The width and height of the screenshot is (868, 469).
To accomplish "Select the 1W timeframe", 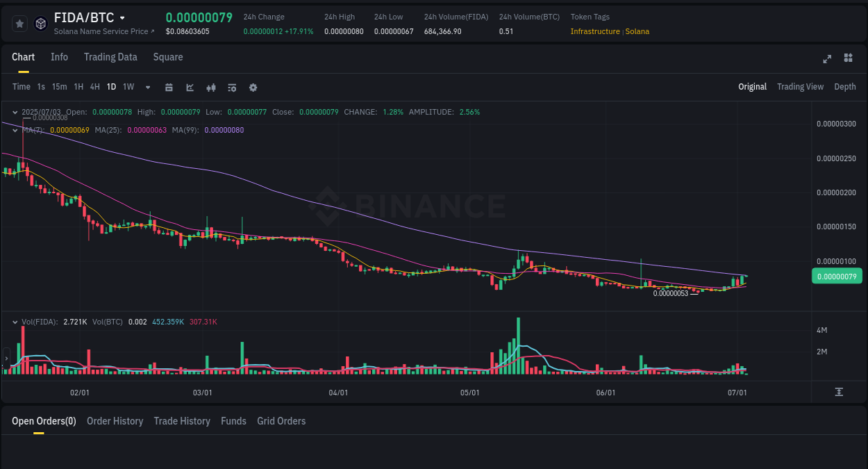I will [128, 87].
